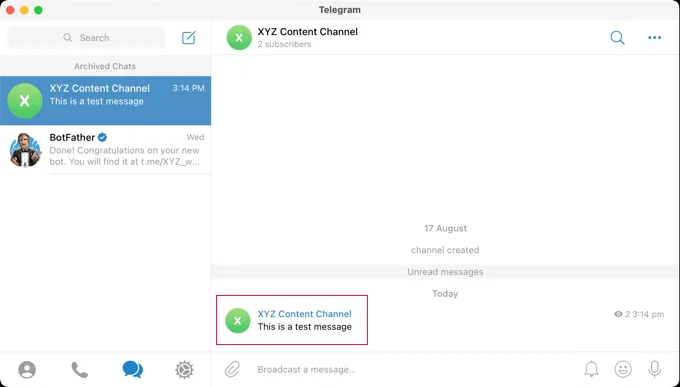Toggle silent broadcast bell icon
The image size is (680, 387).
pyautogui.click(x=591, y=369)
